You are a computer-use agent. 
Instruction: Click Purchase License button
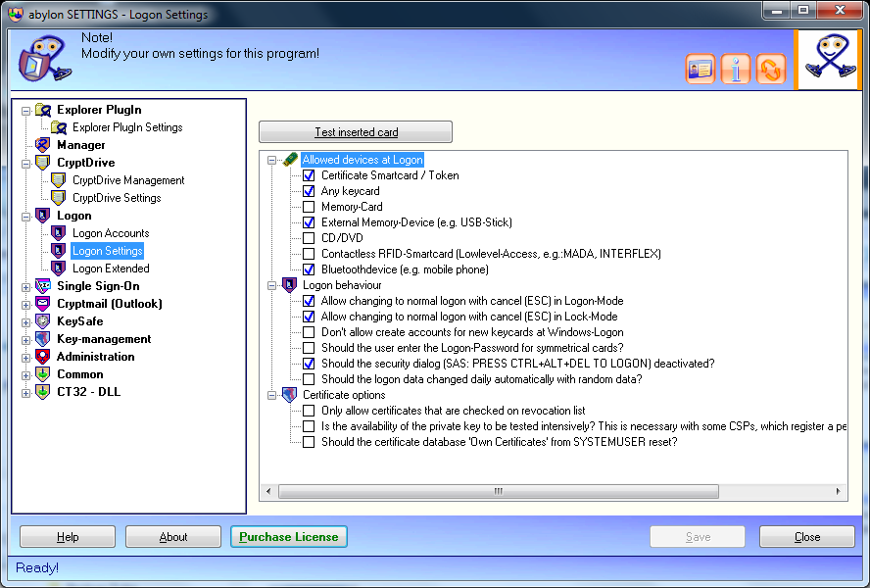(x=288, y=537)
